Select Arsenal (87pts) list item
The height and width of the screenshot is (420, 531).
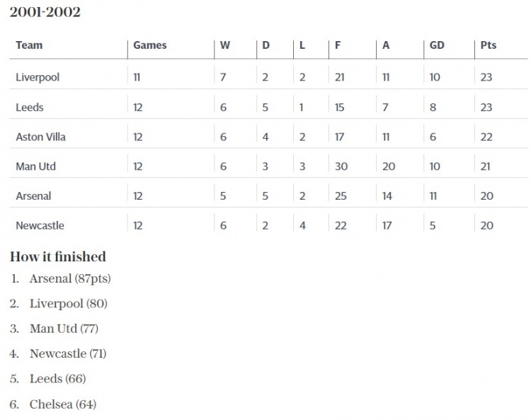[x=70, y=278]
